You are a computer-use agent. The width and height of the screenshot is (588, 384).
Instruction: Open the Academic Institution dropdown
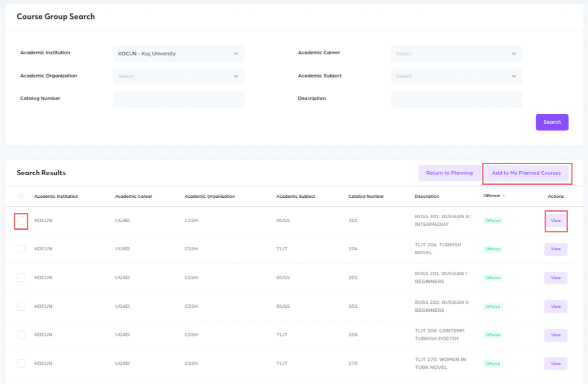tap(178, 54)
